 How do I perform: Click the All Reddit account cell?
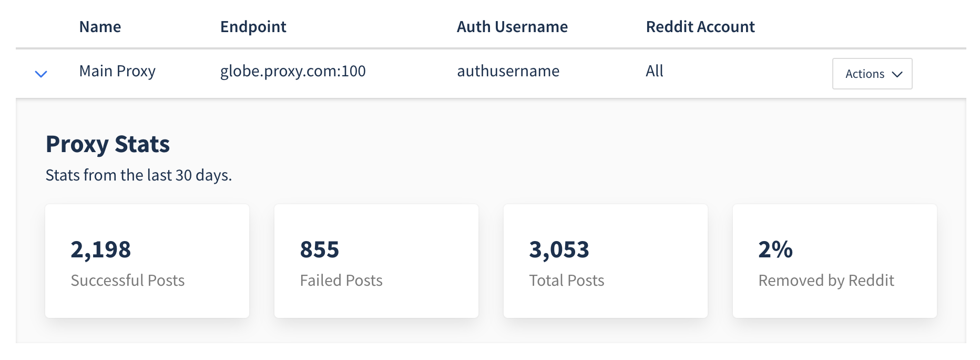coord(655,71)
